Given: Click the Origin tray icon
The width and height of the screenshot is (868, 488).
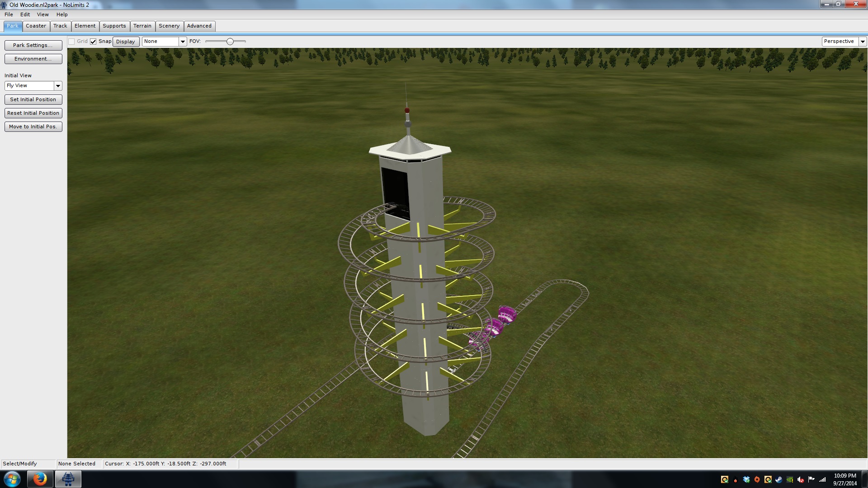Looking at the screenshot, I should pos(757,479).
